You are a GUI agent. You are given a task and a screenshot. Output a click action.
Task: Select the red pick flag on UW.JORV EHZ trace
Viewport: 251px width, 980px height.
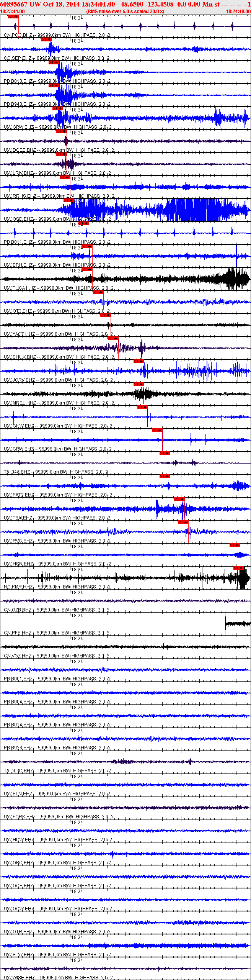coord(139,361)
